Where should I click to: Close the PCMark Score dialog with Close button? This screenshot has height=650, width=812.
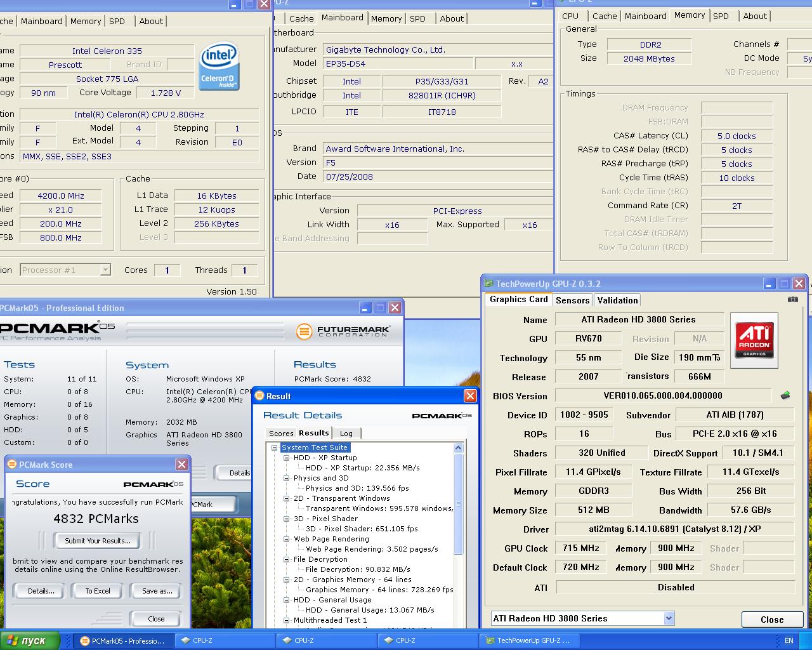pos(156,619)
